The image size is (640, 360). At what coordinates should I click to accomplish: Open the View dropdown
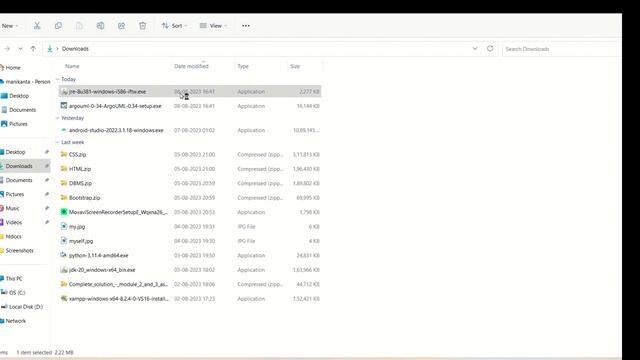click(213, 26)
